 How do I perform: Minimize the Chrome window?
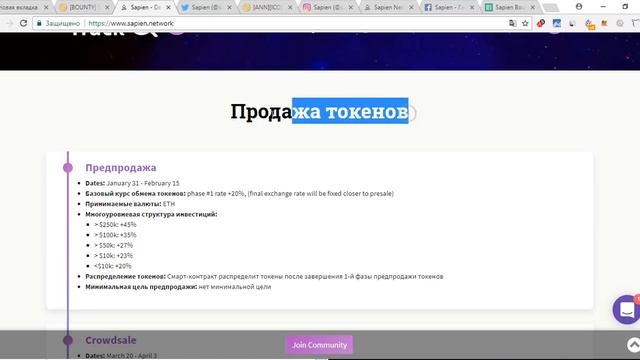[x=603, y=7]
